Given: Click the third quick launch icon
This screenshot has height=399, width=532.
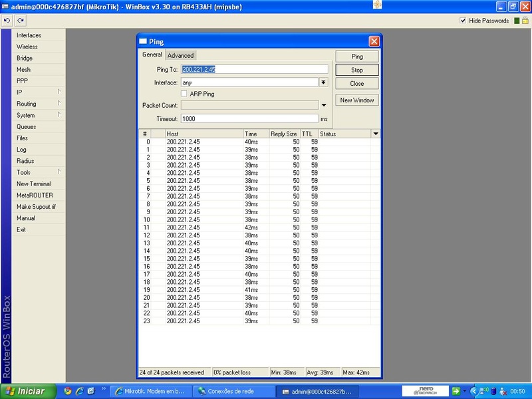Looking at the screenshot, I should 91,391.
